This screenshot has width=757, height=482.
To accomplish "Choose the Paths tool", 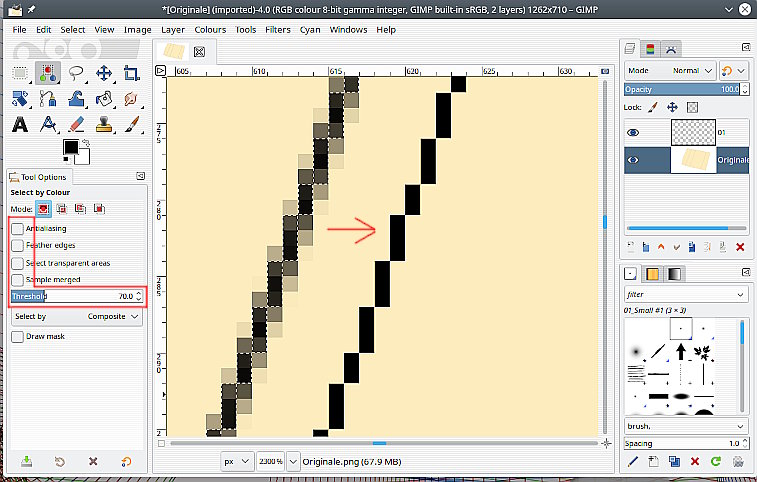I will coord(48,99).
